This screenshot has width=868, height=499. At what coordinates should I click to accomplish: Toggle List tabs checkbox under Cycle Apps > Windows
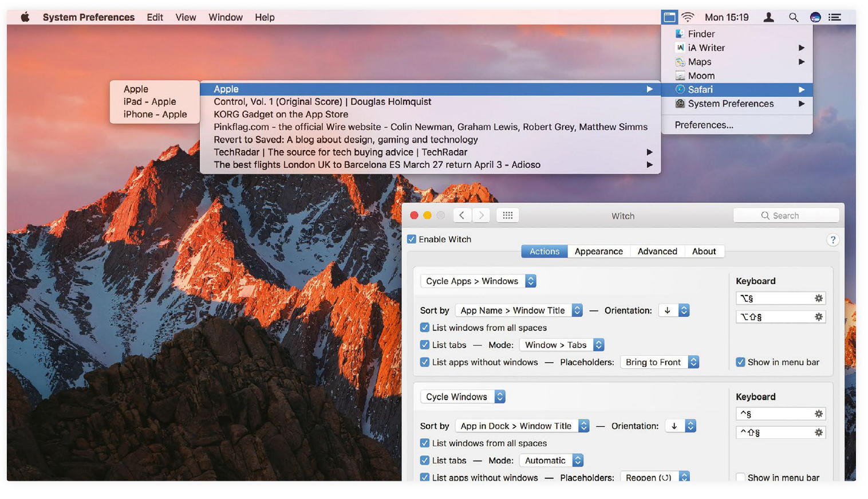[425, 345]
